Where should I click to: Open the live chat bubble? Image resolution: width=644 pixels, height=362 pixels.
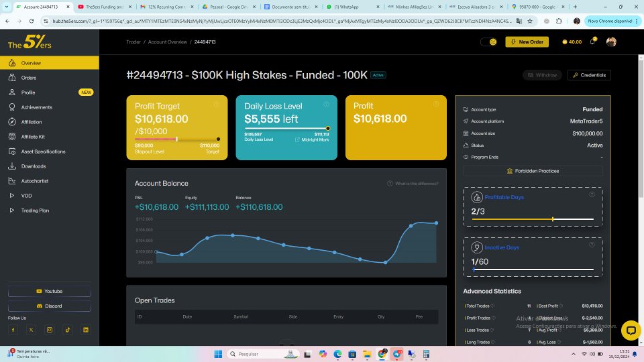[x=631, y=330]
